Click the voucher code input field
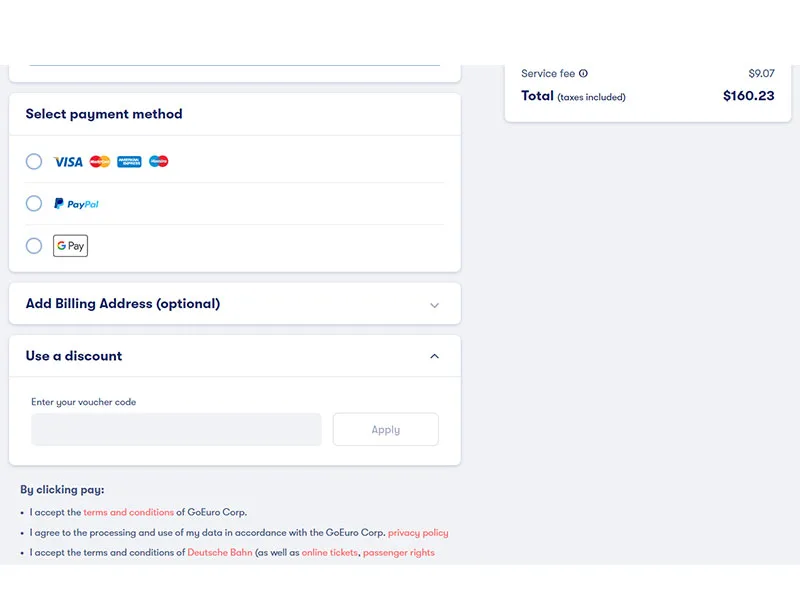The height and width of the screenshot is (600, 800). click(177, 429)
